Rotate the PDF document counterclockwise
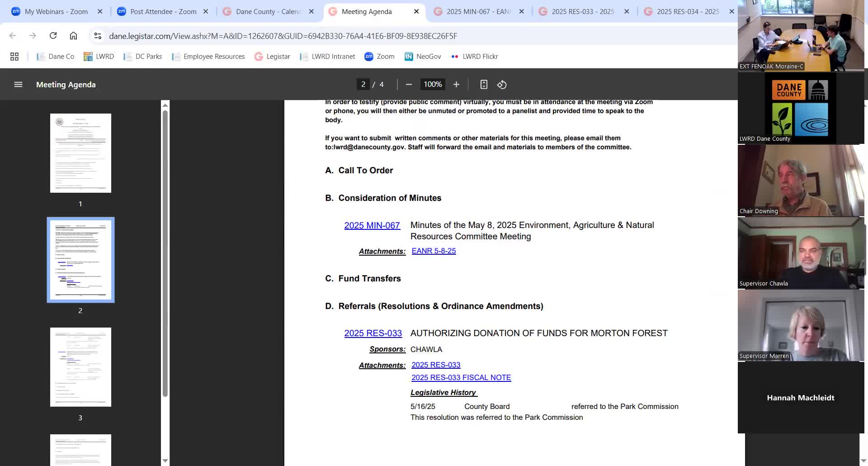868x466 pixels. (x=502, y=85)
